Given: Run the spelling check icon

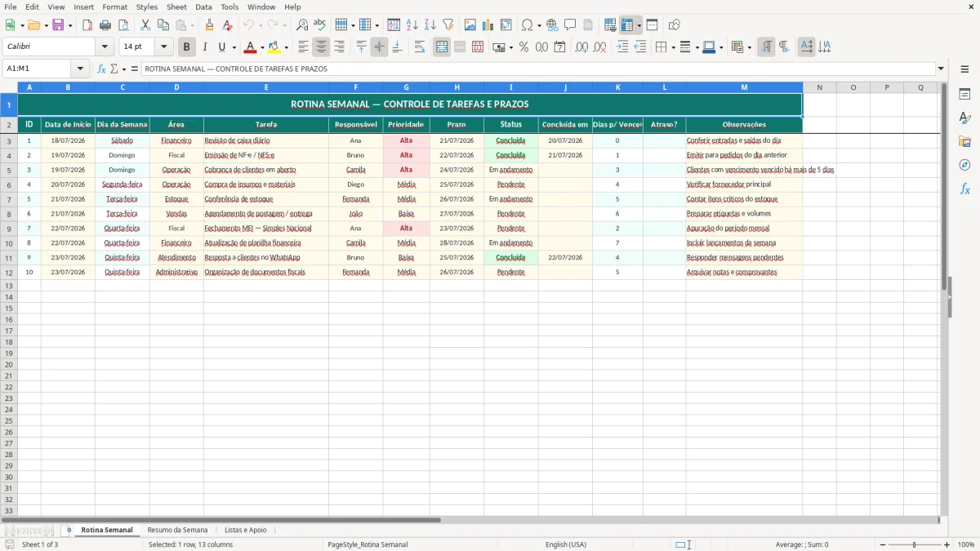Looking at the screenshot, I should (x=320, y=25).
